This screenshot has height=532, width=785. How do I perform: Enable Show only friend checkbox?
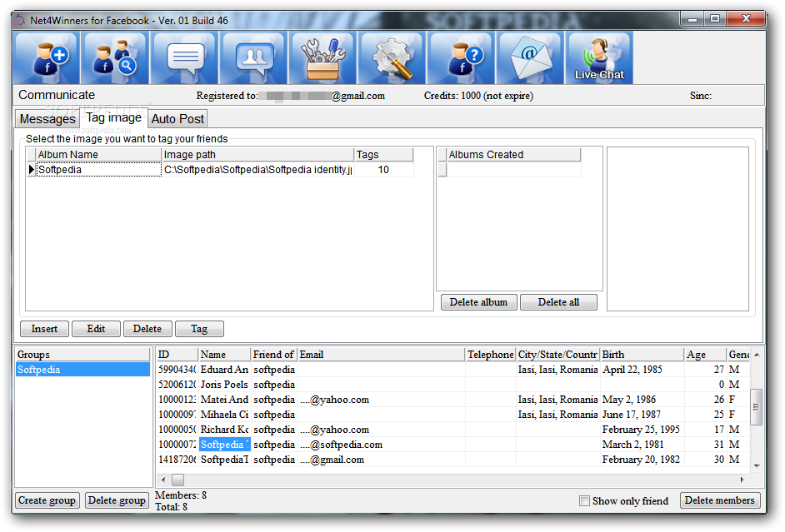[584, 500]
